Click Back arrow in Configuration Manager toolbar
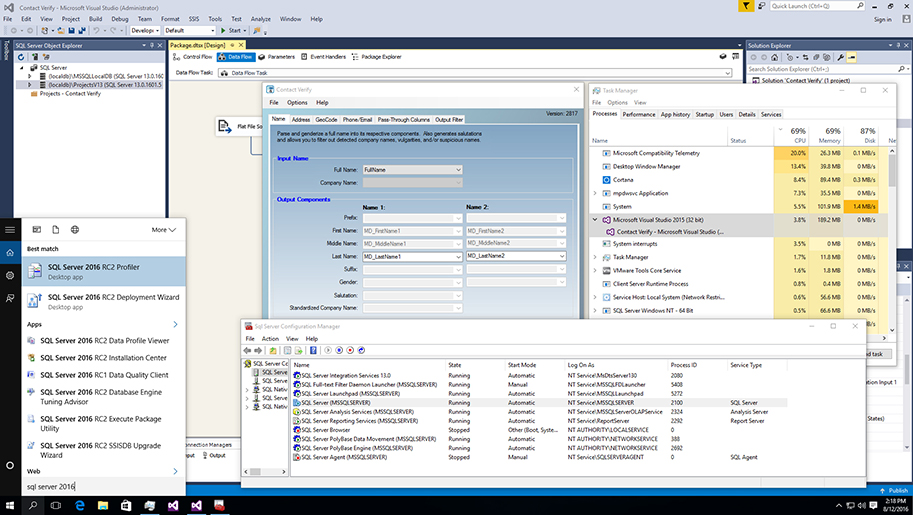The height and width of the screenshot is (515, 913). 247,351
